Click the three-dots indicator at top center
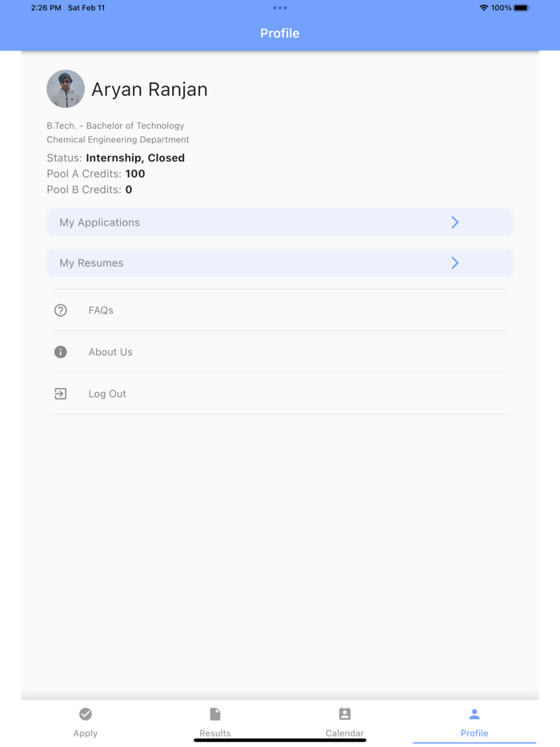This screenshot has height=747, width=560. [279, 8]
